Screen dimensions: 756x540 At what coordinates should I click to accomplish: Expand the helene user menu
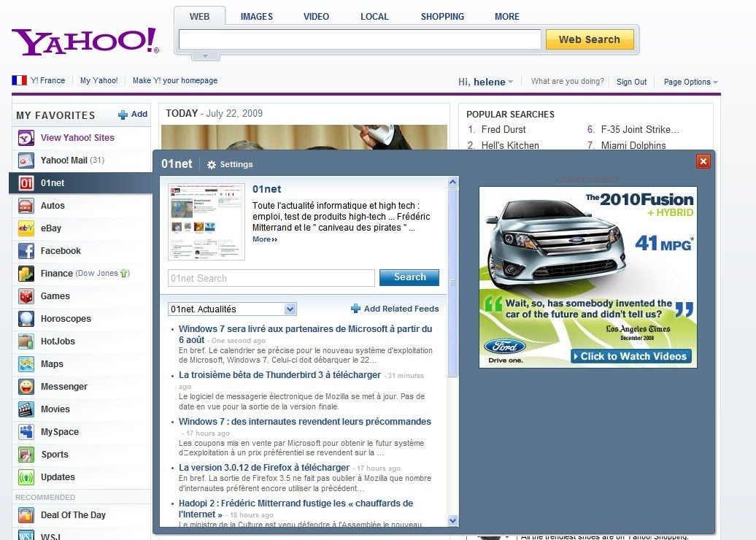tap(493, 82)
